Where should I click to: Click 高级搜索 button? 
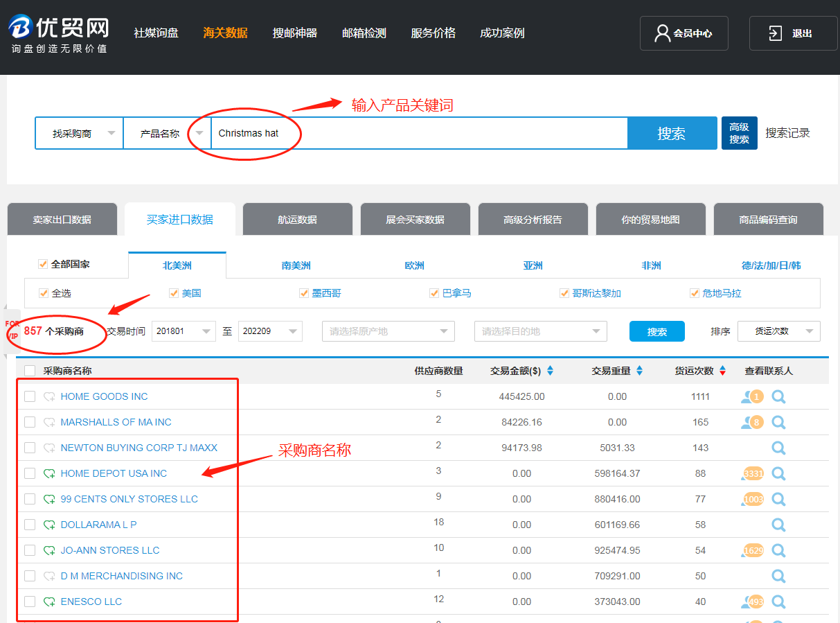tap(740, 133)
